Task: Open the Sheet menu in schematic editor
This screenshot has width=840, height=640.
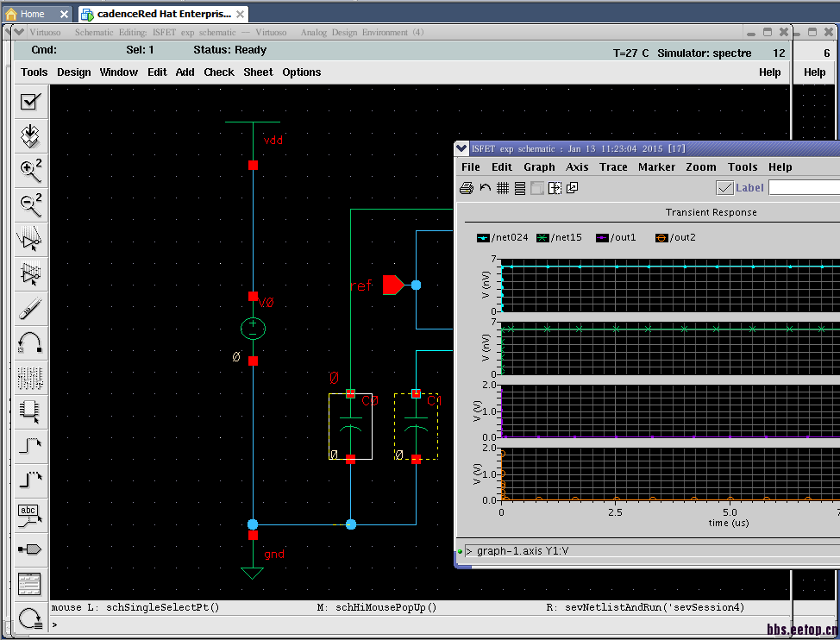Action: click(x=258, y=72)
